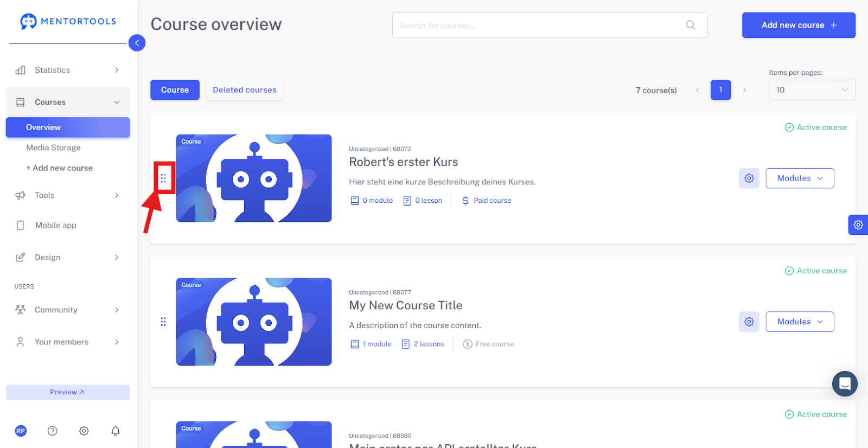Click the Add new course button

pos(799,25)
